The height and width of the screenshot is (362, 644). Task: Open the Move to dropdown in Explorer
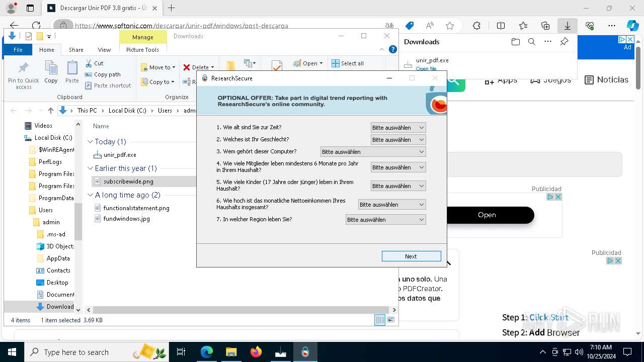click(x=157, y=67)
